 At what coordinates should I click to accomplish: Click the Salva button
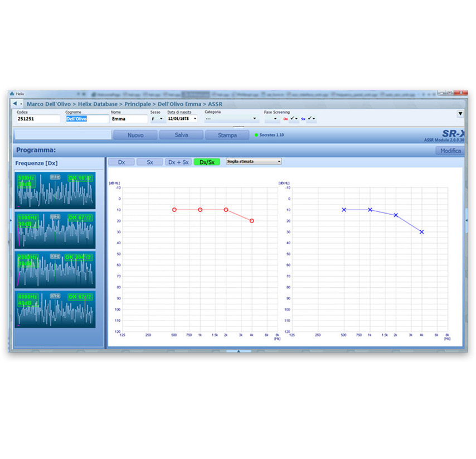coord(181,135)
